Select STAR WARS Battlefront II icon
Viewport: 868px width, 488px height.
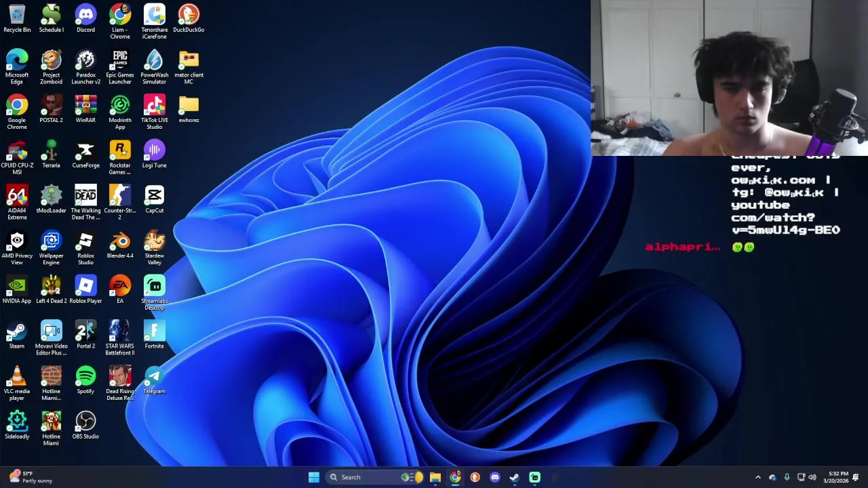[x=120, y=338]
